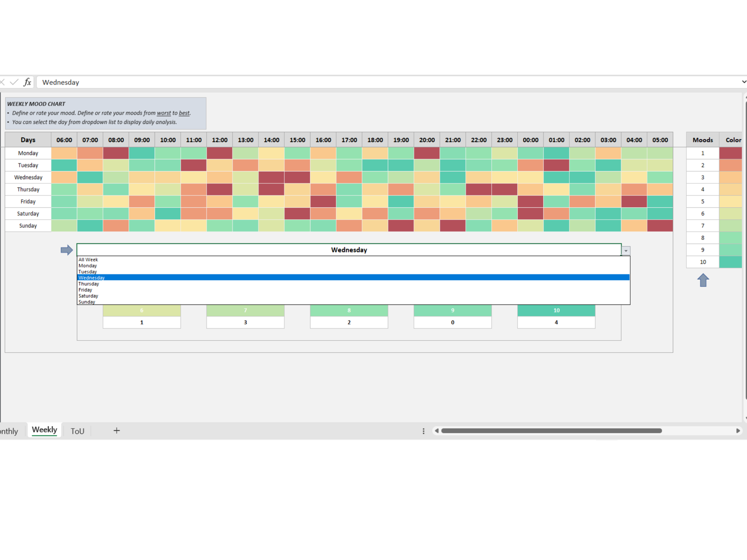747x560 pixels.
Task: Click the blue up arrow under Moods
Action: coord(703,280)
